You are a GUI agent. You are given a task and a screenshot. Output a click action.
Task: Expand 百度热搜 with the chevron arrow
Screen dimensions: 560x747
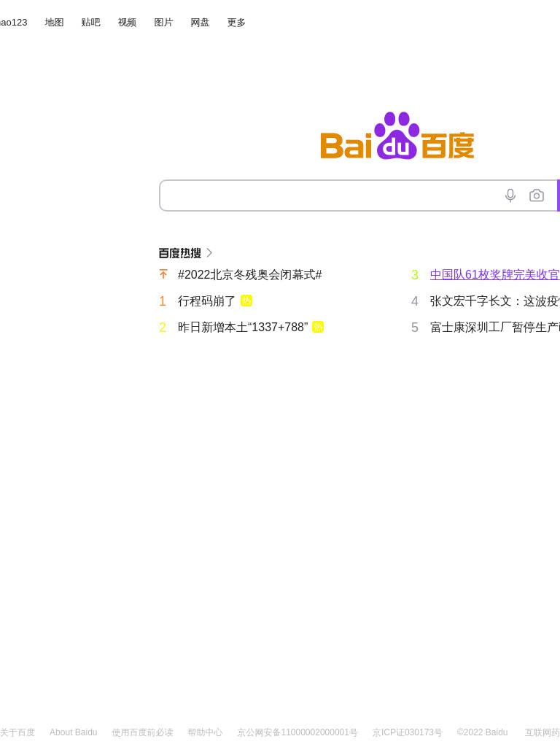point(209,253)
